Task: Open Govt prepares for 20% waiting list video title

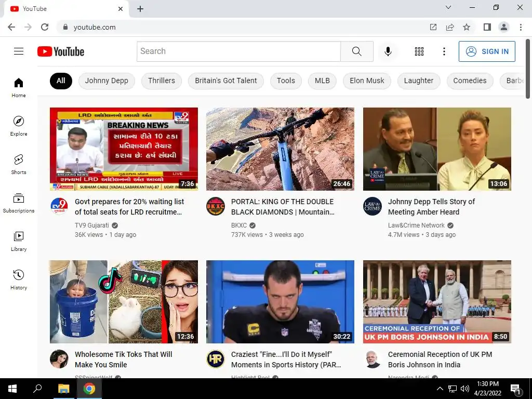Action: point(129,207)
